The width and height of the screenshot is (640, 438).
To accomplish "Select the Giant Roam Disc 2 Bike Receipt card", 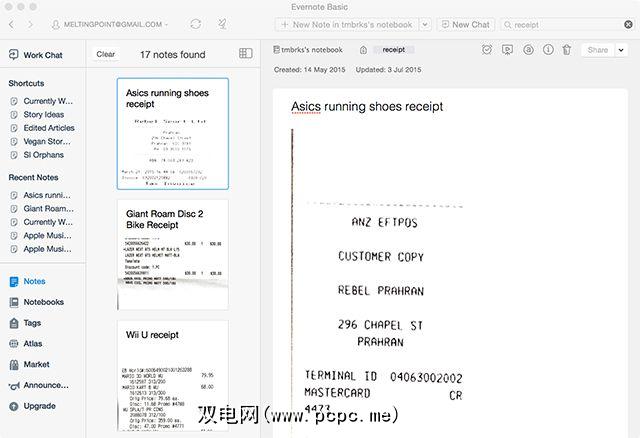I will [173, 255].
